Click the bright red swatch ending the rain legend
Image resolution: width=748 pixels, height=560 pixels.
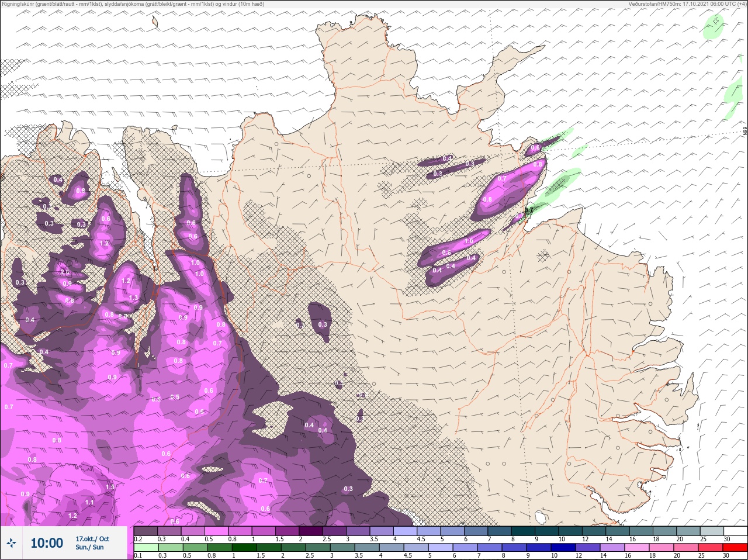(735, 548)
